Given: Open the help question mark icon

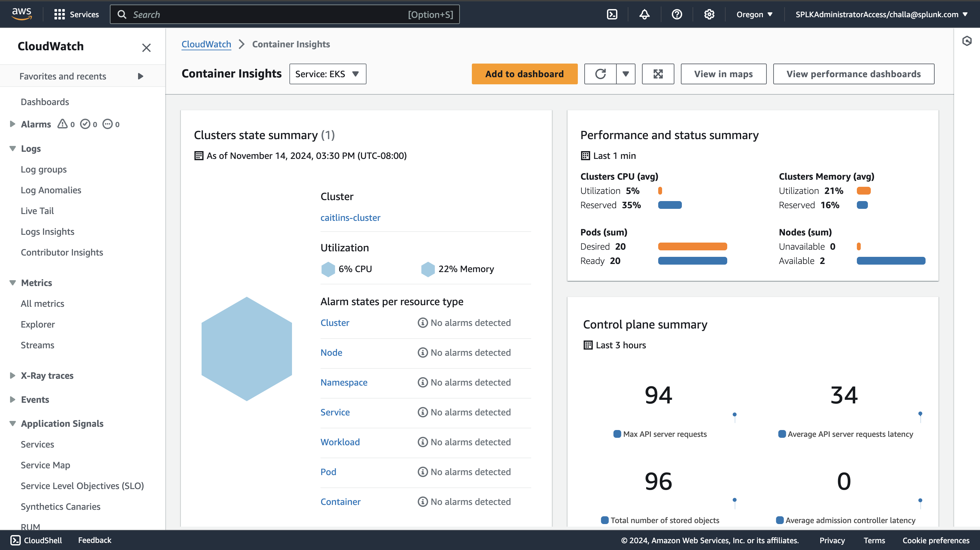Looking at the screenshot, I should (x=676, y=15).
